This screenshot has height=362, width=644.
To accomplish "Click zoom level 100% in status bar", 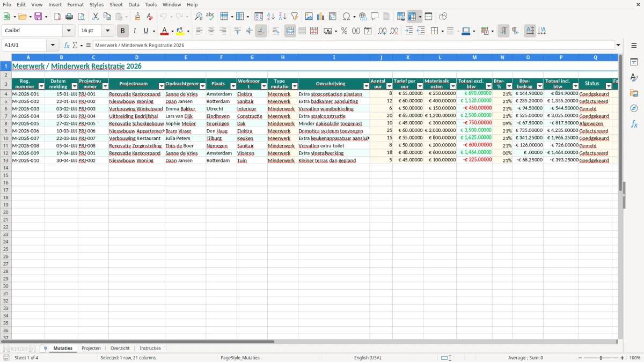I will tap(635, 358).
